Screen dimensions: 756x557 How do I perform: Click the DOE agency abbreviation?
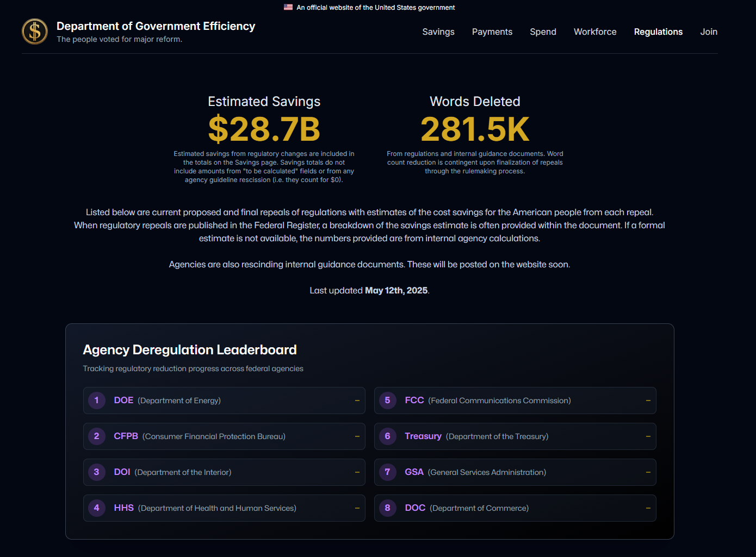click(x=123, y=400)
